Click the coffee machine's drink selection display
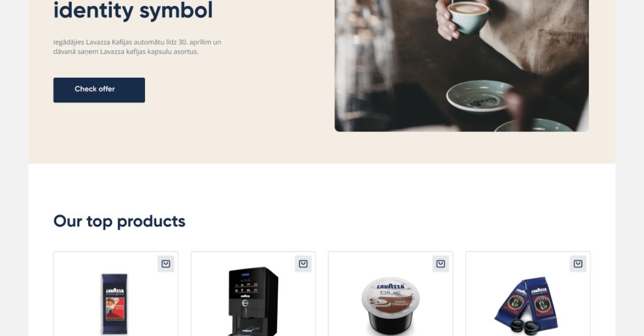 click(245, 285)
